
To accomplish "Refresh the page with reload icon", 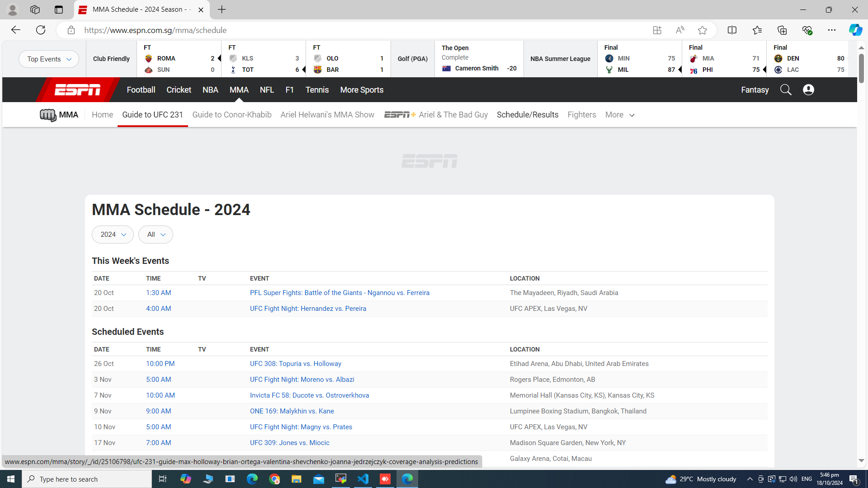I will [41, 30].
